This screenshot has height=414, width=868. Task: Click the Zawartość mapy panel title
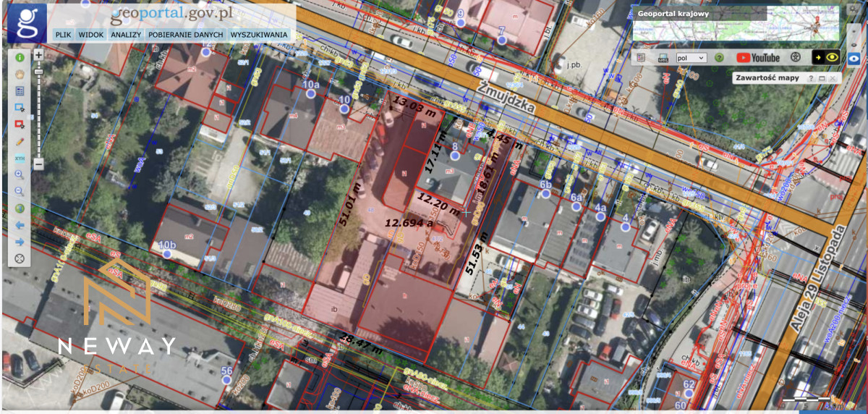[768, 78]
